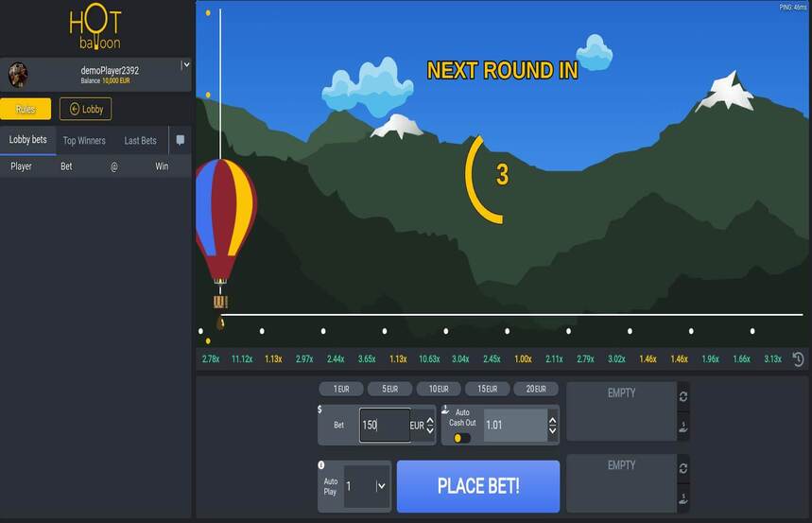Click the 1.96x result in history bar
Image resolution: width=812 pixels, height=523 pixels.
(711, 358)
